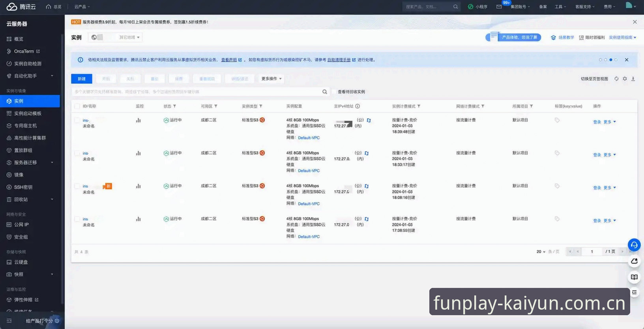The image size is (644, 329).
Task: Check the second instance row checkbox
Action: click(x=77, y=153)
